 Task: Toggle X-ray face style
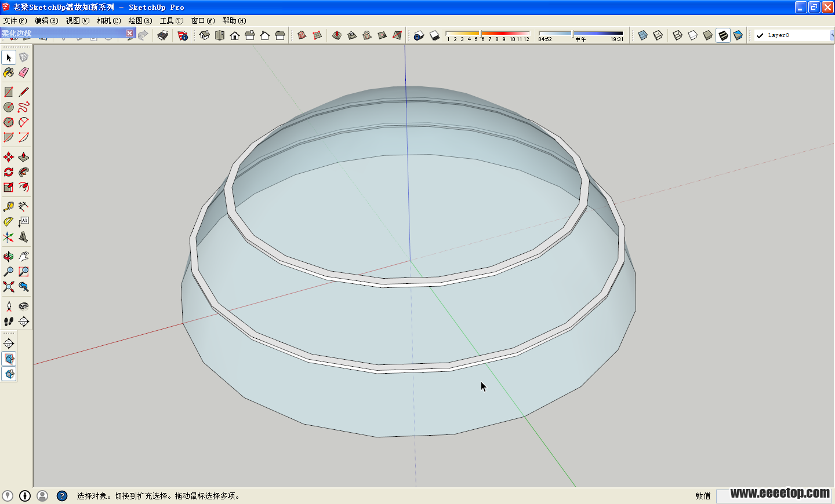(643, 35)
